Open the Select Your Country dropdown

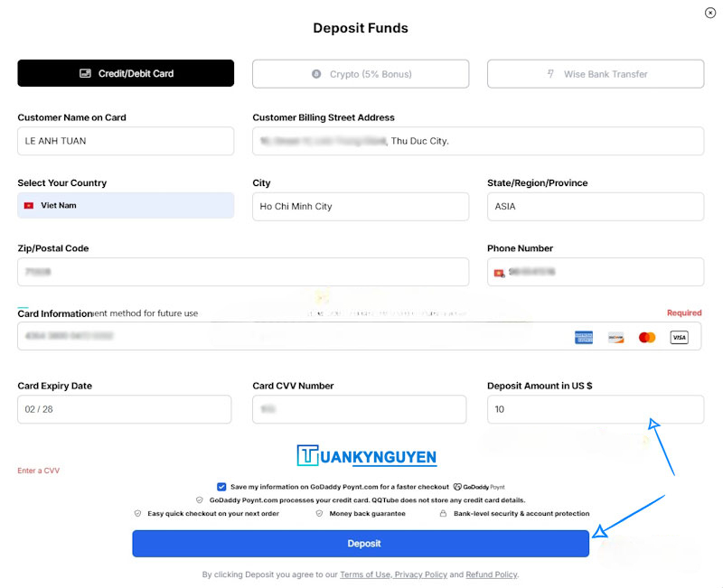(126, 206)
